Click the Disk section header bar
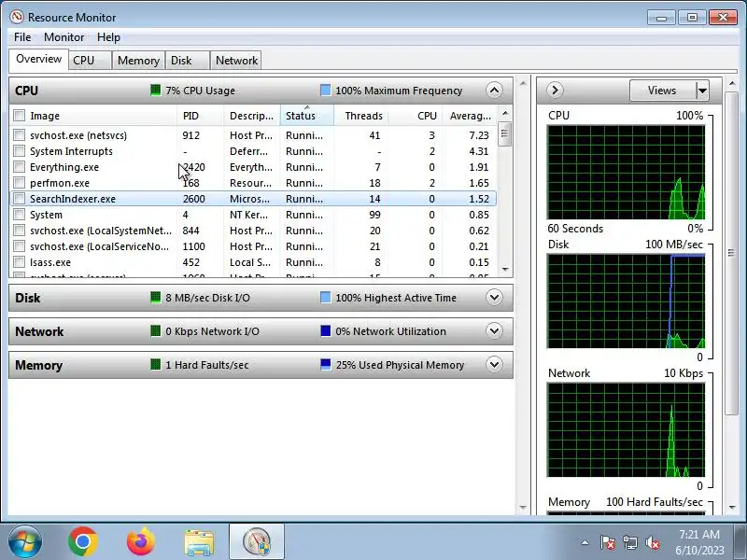This screenshot has width=747, height=560. (x=261, y=298)
